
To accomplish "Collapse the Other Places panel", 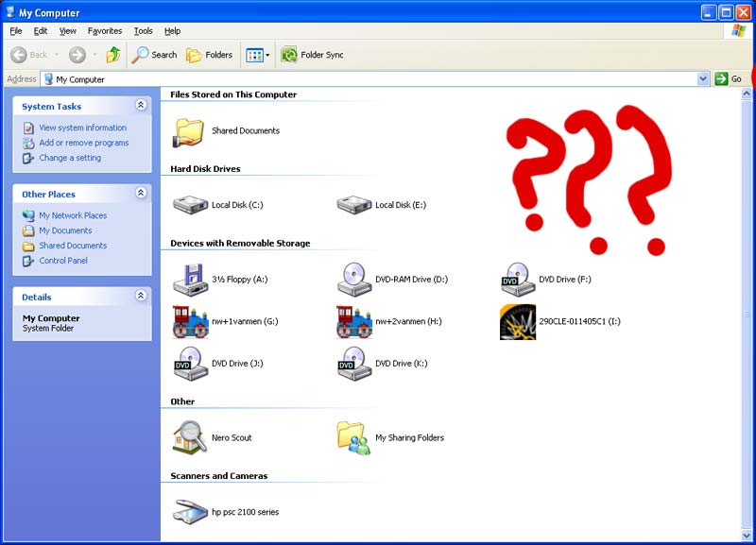I will [141, 193].
